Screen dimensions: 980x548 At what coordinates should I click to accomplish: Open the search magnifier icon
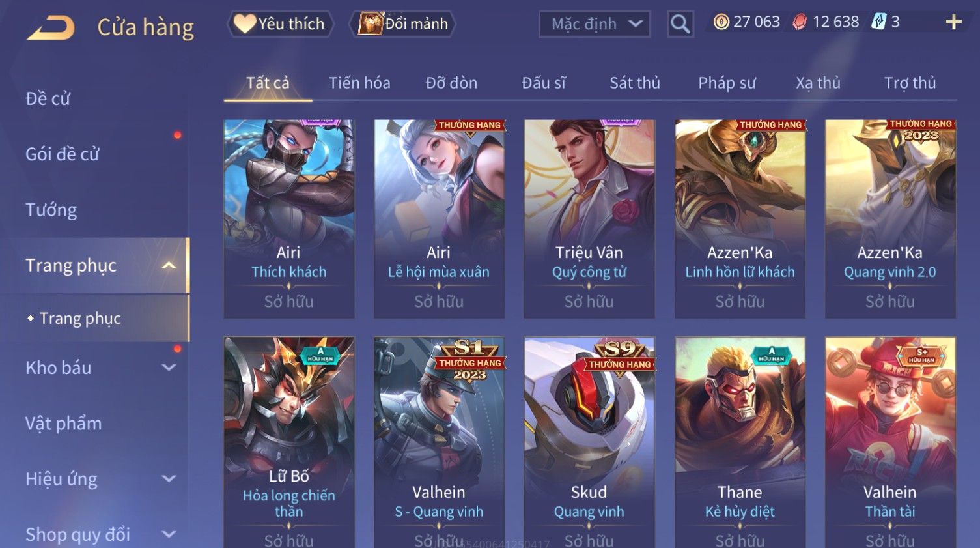click(680, 24)
